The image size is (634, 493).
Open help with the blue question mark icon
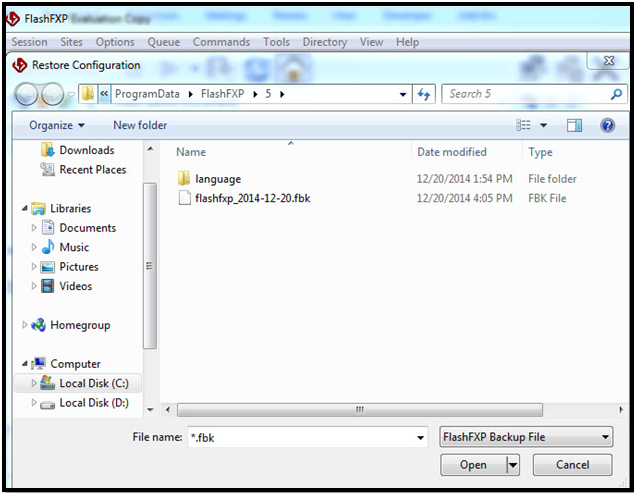tap(607, 125)
